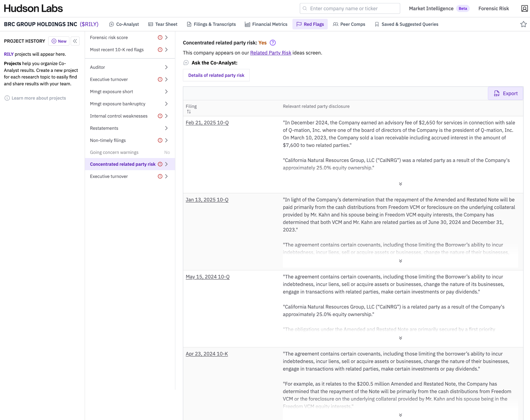Open the Related Party Risk link
This screenshot has width=530, height=420.
(270, 53)
